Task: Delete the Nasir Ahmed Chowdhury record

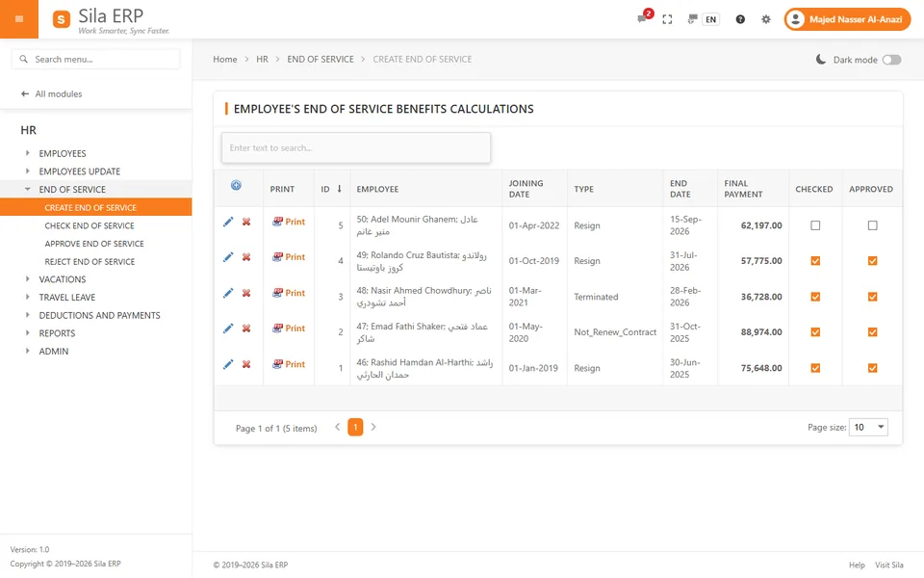Action: tap(246, 293)
